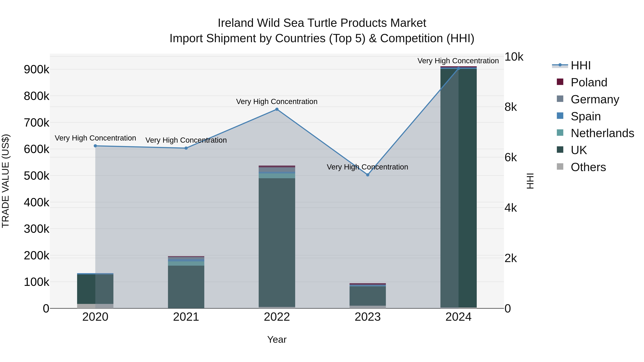Click the Year axis title

tap(277, 340)
